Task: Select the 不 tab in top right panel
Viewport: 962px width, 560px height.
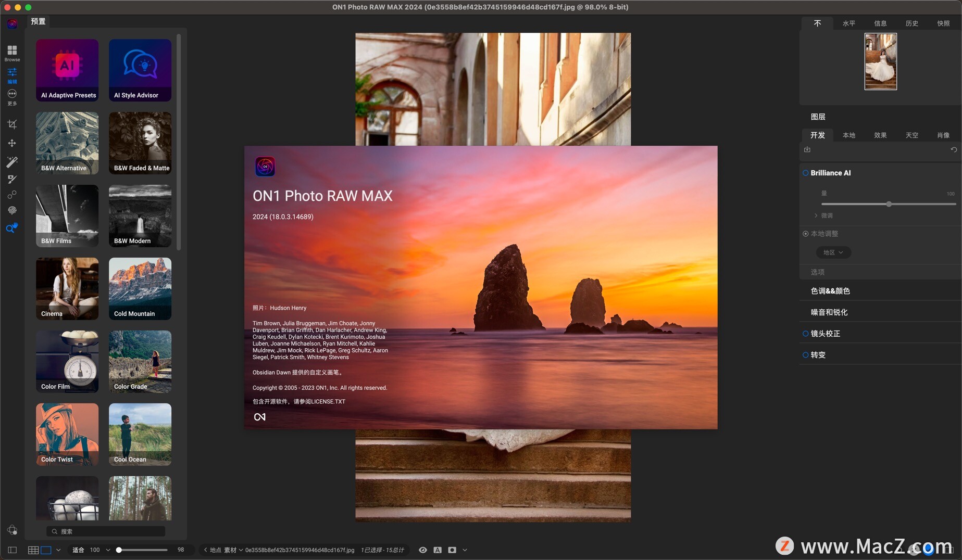Action: tap(817, 23)
